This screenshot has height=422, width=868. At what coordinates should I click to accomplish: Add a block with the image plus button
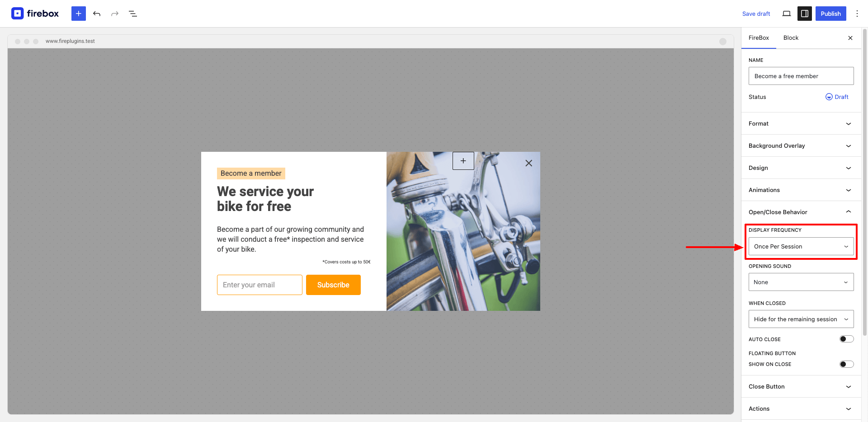point(463,161)
